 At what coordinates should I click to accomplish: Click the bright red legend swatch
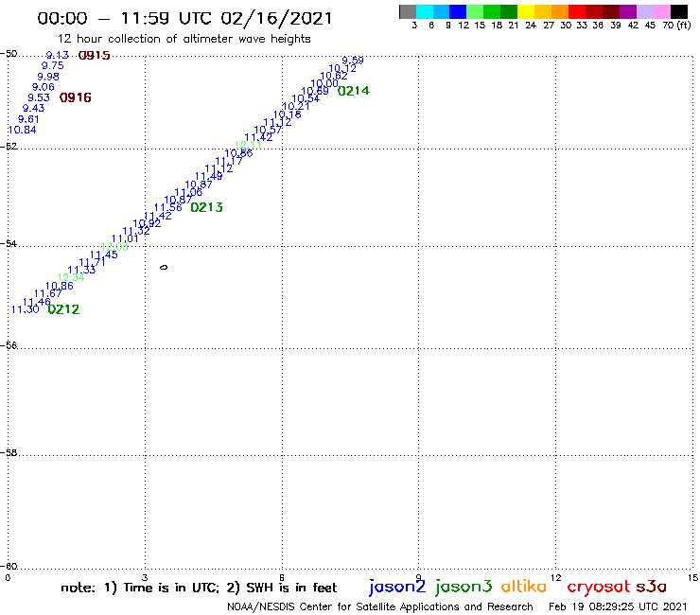(577, 11)
